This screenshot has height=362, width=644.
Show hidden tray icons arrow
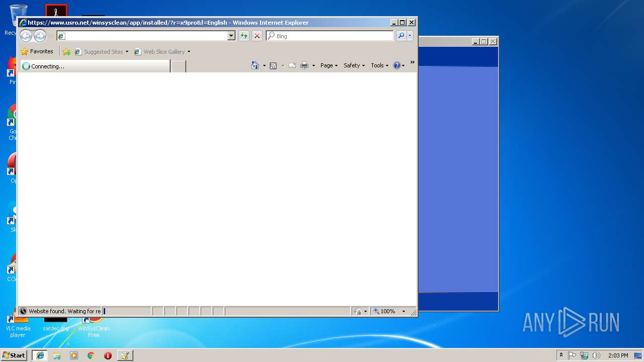pyautogui.click(x=561, y=355)
